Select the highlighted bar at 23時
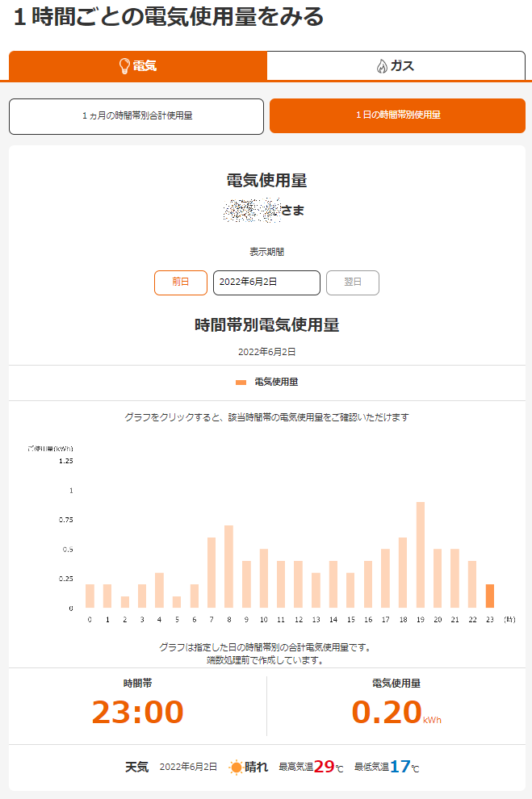532x799 pixels. pyautogui.click(x=490, y=596)
